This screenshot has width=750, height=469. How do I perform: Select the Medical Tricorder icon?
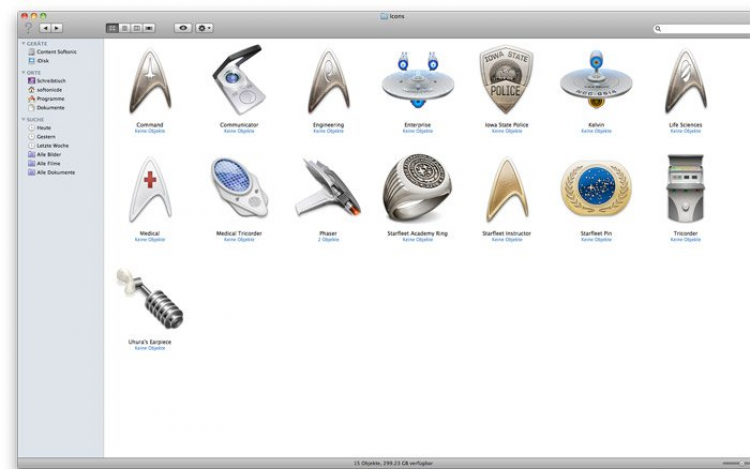239,188
